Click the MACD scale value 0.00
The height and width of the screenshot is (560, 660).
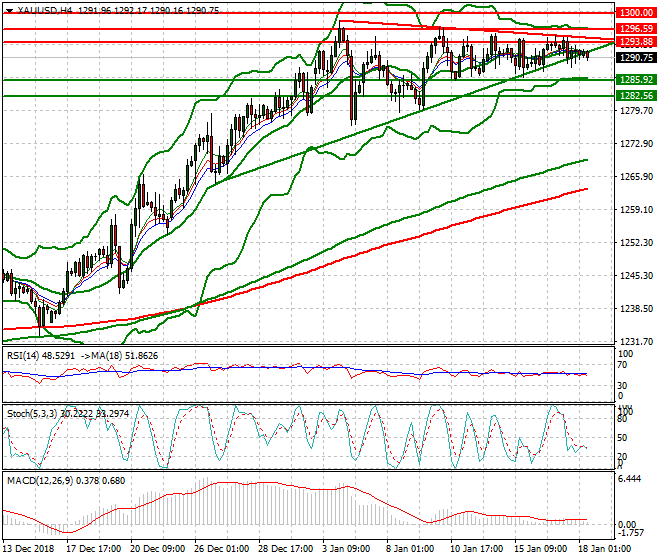pos(627,524)
